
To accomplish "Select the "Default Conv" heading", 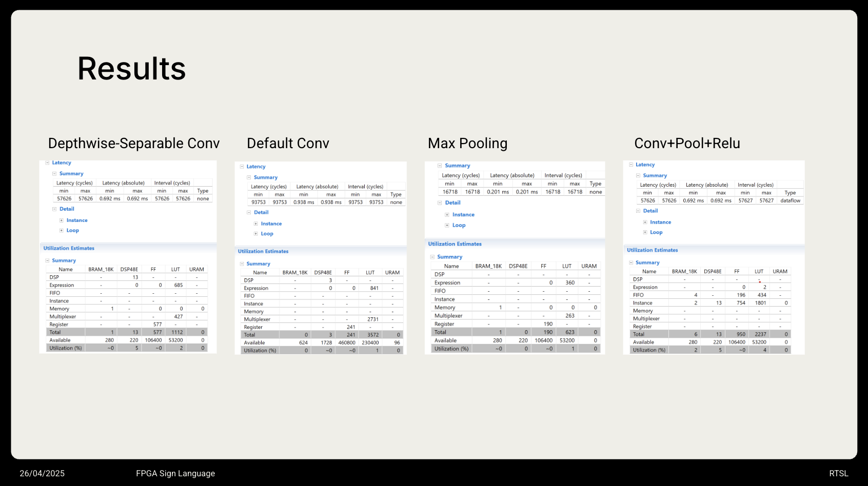I will [288, 144].
